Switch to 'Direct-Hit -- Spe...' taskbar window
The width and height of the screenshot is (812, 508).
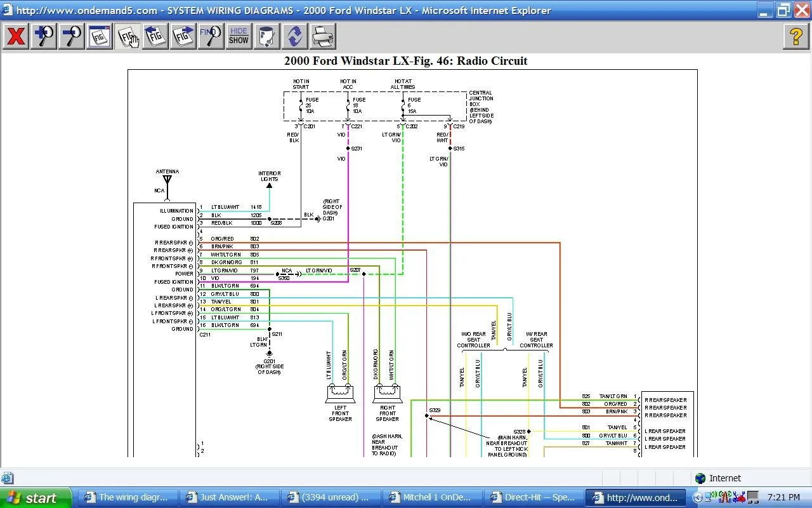click(x=533, y=497)
